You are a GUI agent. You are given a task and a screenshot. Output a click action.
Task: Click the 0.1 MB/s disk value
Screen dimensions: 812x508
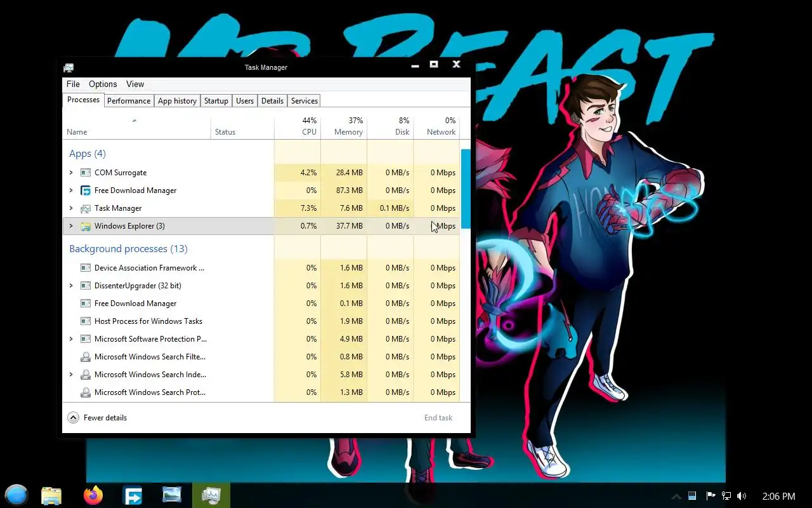point(395,208)
